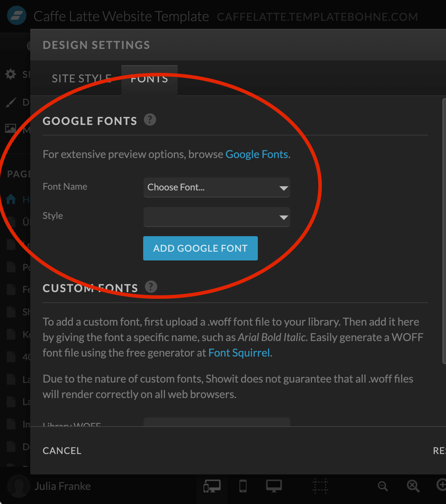Viewport: 446px width, 504px height.
Task: Click the Showit logo icon
Action: [17, 16]
